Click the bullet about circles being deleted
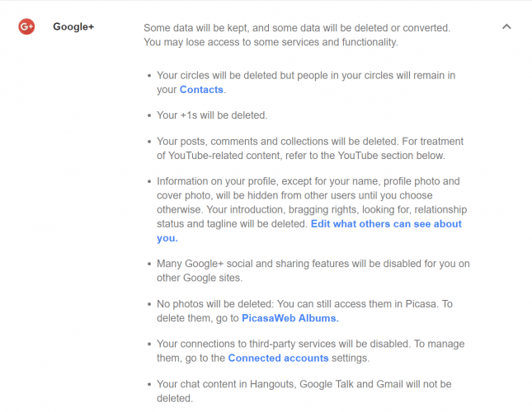Image resolution: width=532 pixels, height=412 pixels. tap(306, 82)
